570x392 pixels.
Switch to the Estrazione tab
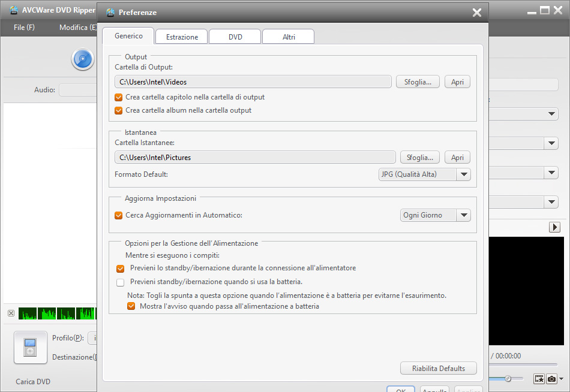[182, 37]
